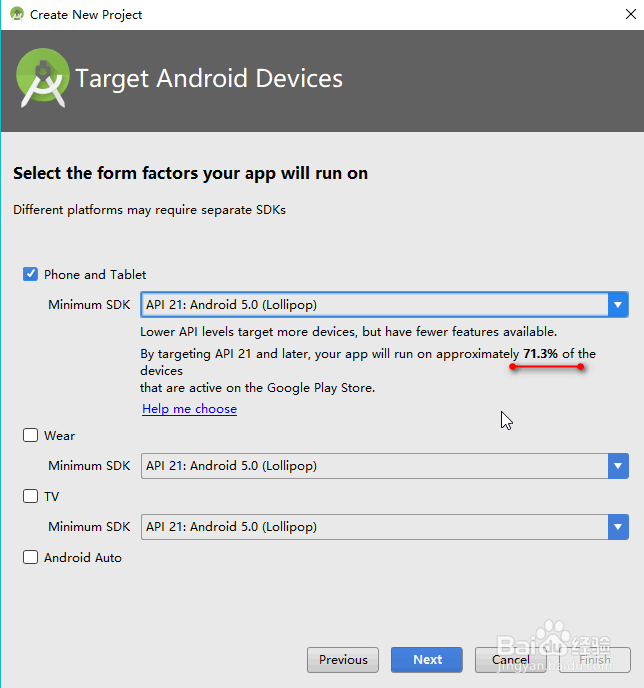The height and width of the screenshot is (688, 644).
Task: Uncheck the Phone and Tablet checkbox
Action: click(x=30, y=274)
